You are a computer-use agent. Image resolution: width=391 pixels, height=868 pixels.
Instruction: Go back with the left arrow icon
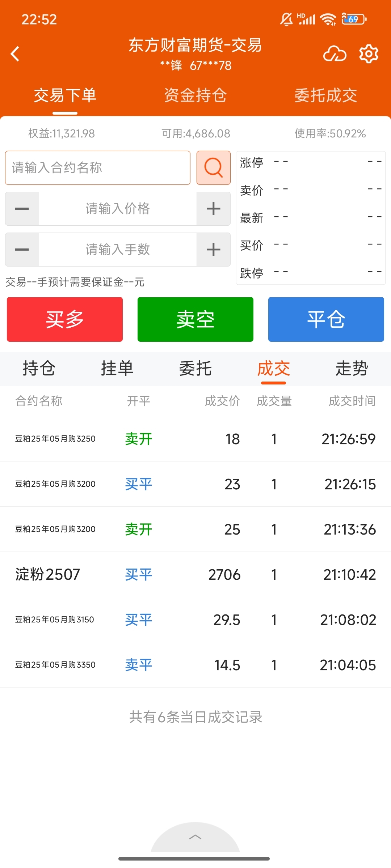[x=15, y=54]
